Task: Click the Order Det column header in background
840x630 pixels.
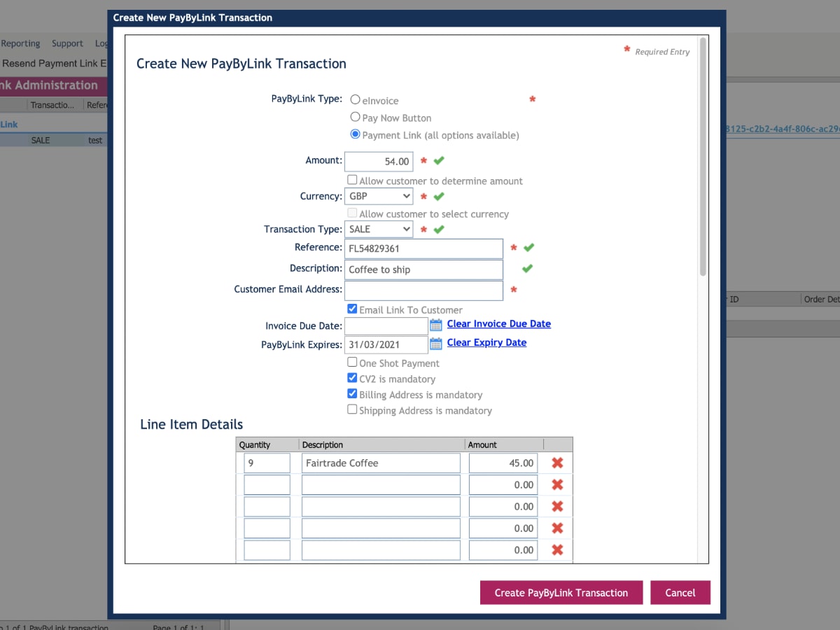Action: pos(821,299)
